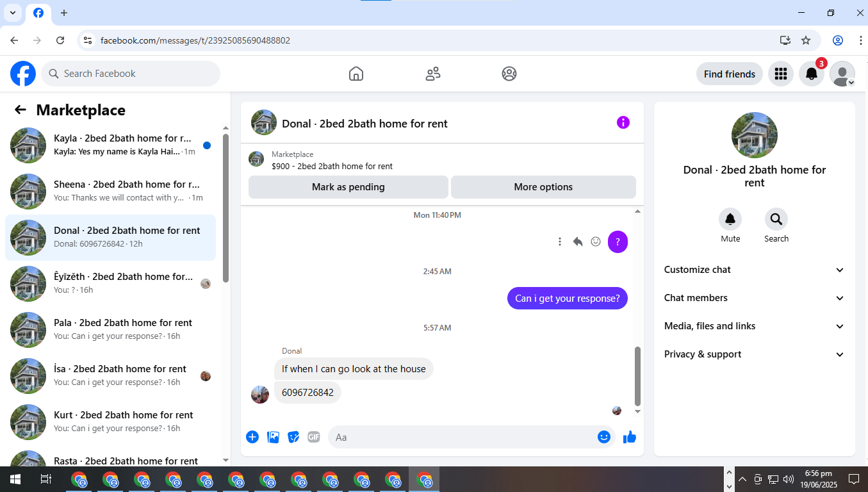Viewport: 868px width, 492px height.
Task: Click the conversation list scrollbar
Action: click(225, 208)
